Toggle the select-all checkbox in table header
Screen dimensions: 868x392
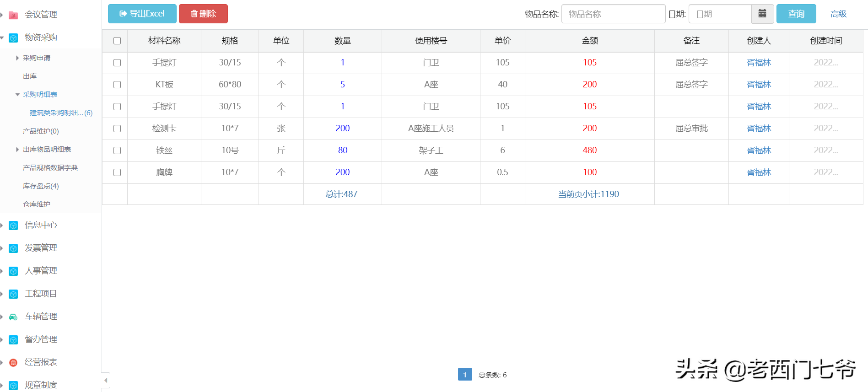[x=117, y=41]
